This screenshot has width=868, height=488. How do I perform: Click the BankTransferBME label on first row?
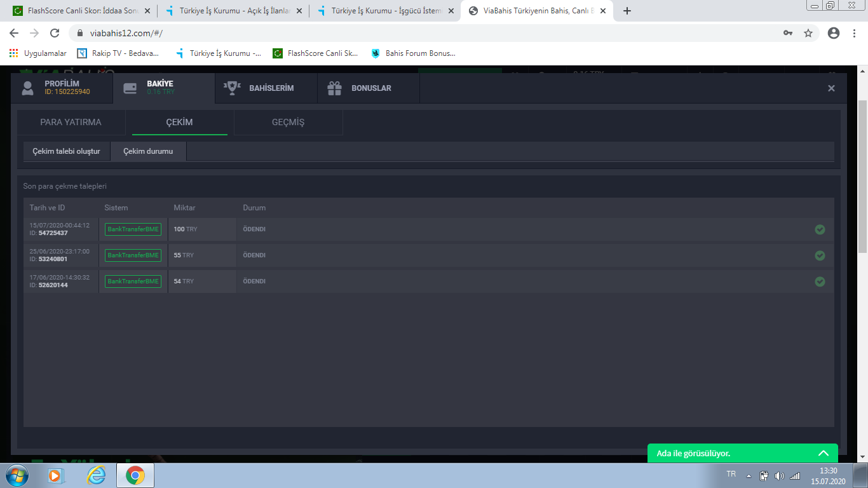pos(133,229)
